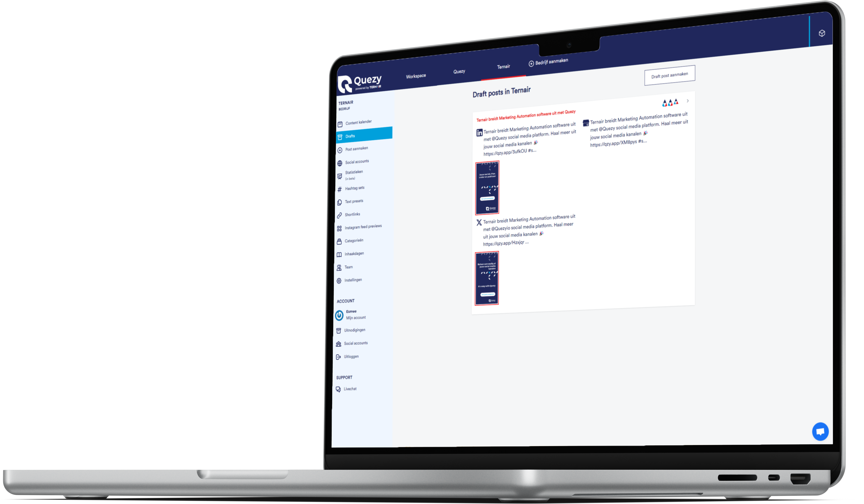The image size is (864, 504).
Task: Click the Statistieken sidebar icon
Action: pyautogui.click(x=341, y=174)
